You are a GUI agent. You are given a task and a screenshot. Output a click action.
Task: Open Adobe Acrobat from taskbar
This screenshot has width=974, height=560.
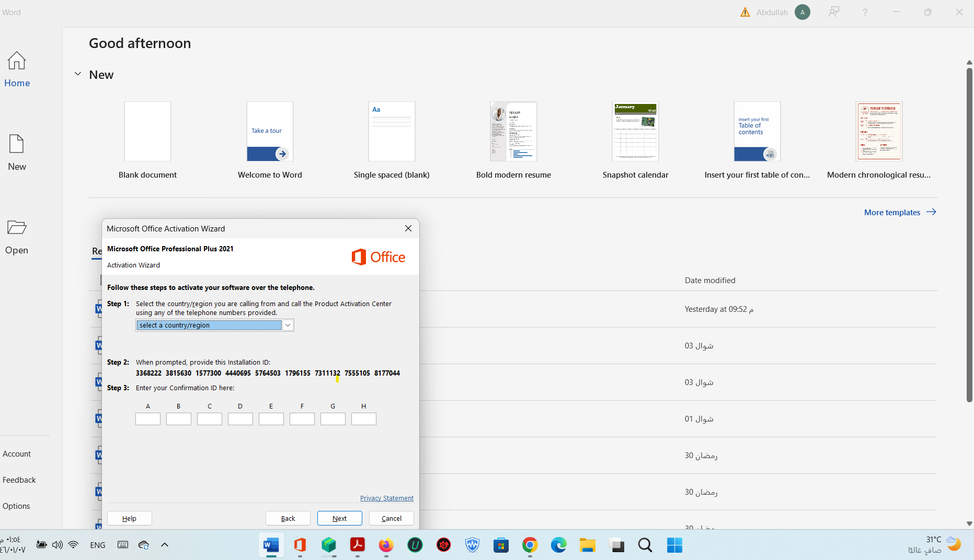pos(358,545)
